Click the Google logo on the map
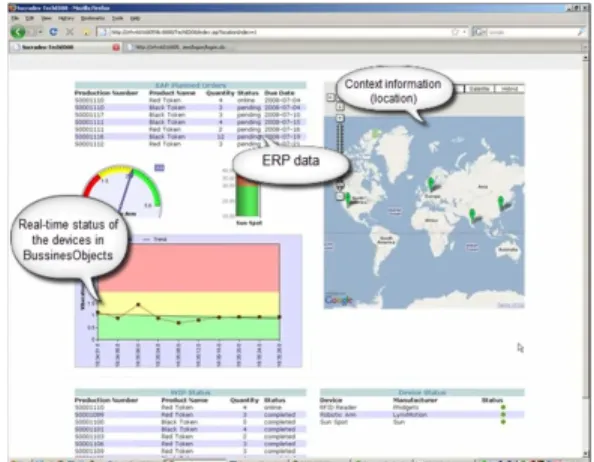This screenshot has width=594, height=462. coord(339,300)
